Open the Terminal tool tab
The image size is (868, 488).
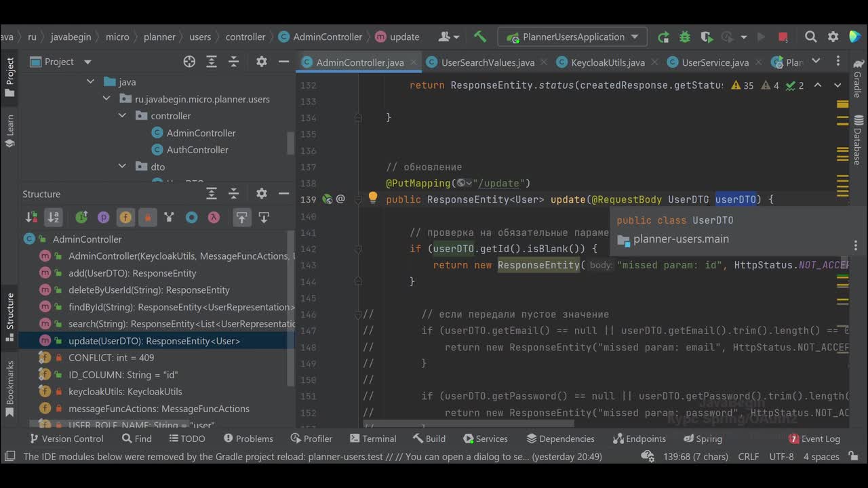pos(372,439)
